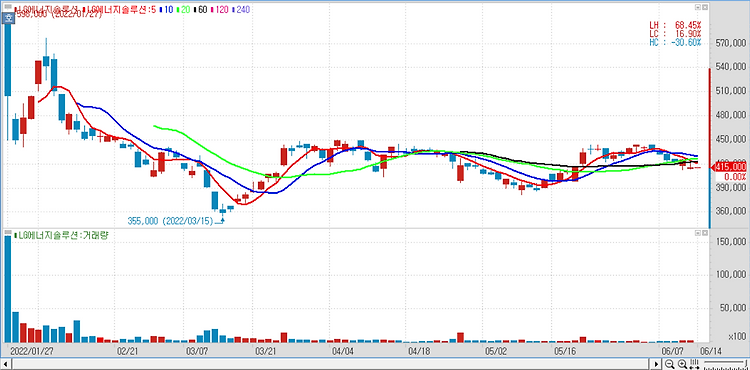The width and height of the screenshot is (750, 370).
Task: Click the 03/21 date axis label
Action: 267,350
